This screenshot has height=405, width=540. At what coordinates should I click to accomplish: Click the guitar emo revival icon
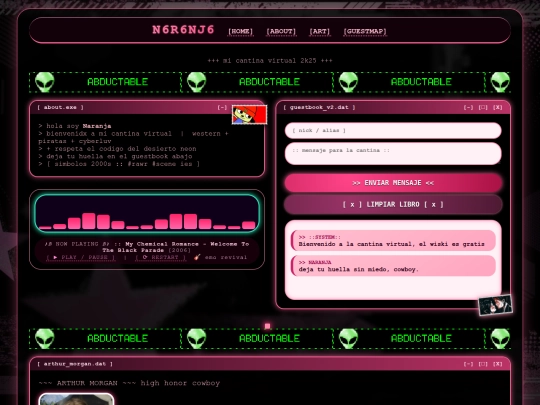197,257
